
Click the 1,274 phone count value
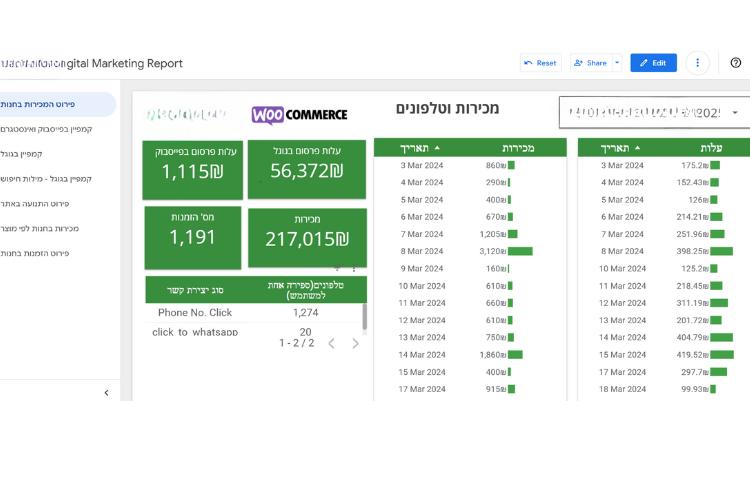[306, 313]
